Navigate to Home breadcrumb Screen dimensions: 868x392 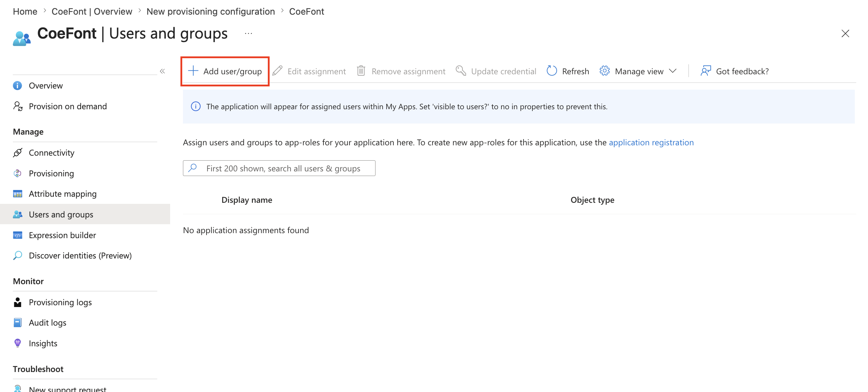tap(25, 11)
